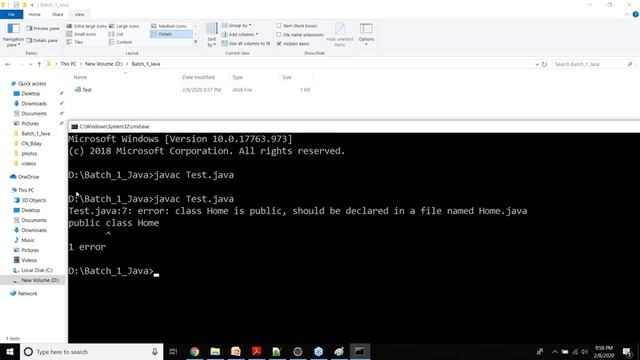Open Chrome from the taskbar
The image size is (640, 360).
pyautogui.click(x=194, y=351)
